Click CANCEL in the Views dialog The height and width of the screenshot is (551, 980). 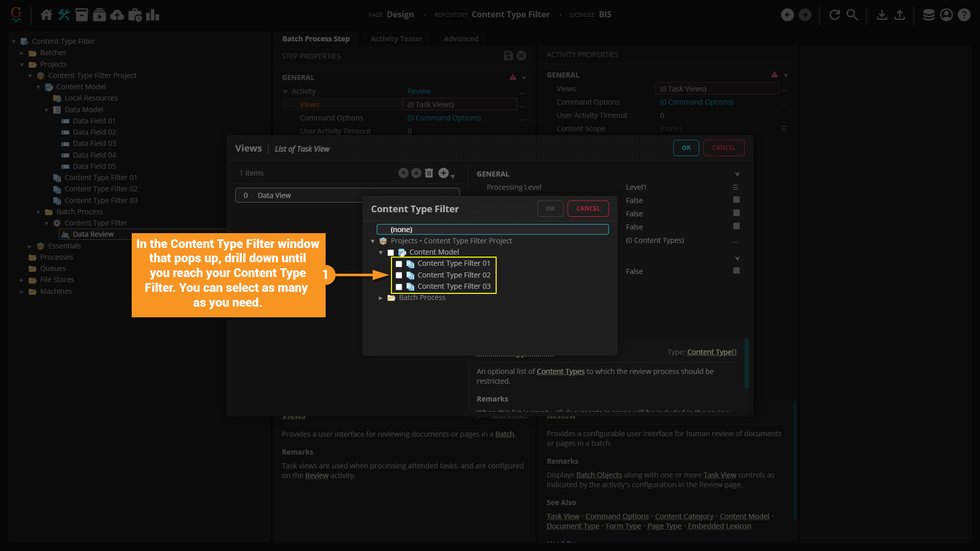coord(724,148)
